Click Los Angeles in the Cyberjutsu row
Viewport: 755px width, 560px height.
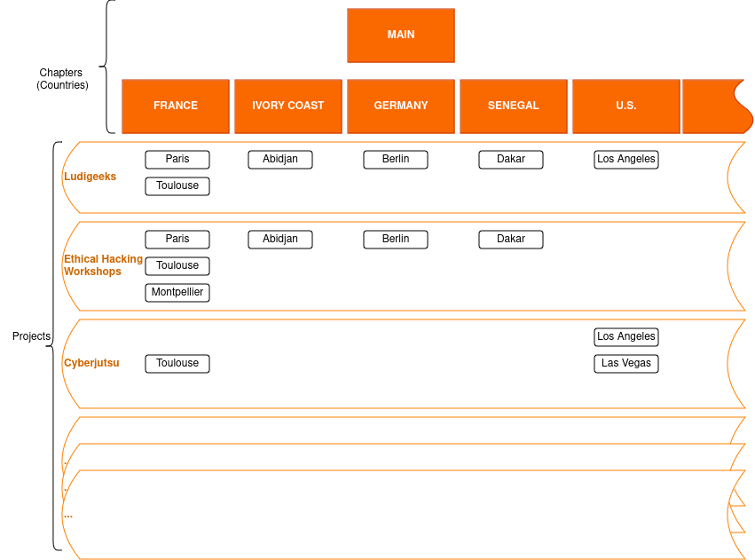point(626,337)
